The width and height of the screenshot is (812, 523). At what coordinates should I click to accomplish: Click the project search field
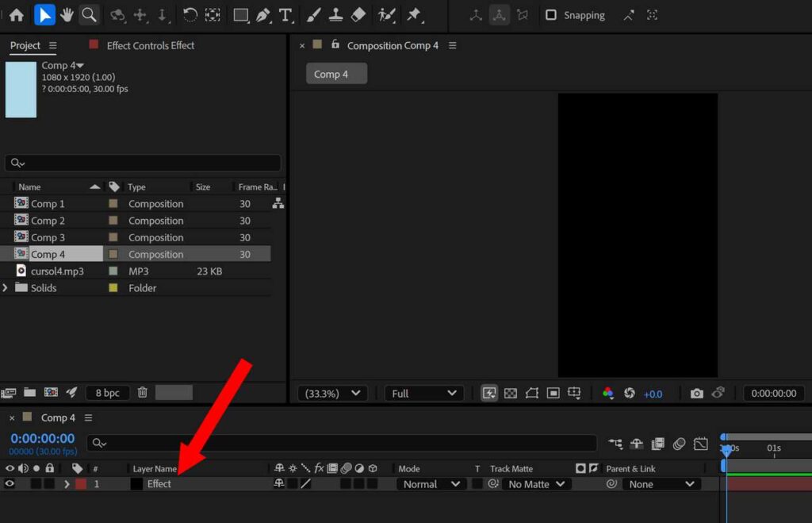tap(143, 163)
